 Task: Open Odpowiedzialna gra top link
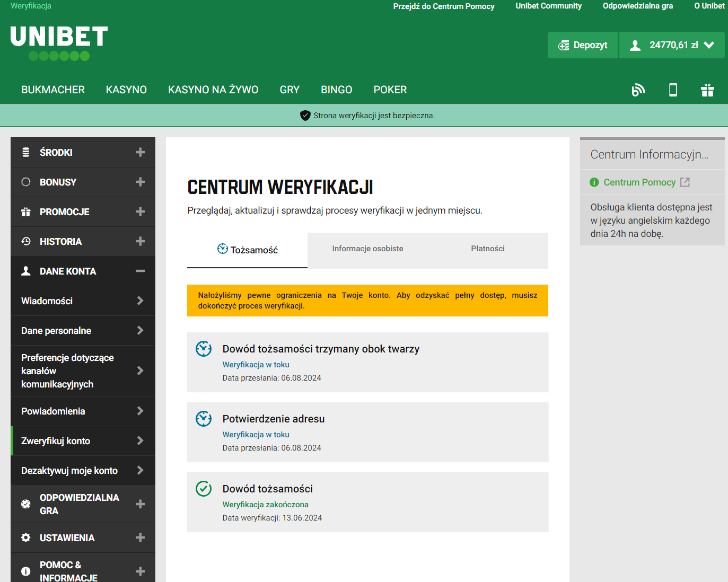(638, 6)
